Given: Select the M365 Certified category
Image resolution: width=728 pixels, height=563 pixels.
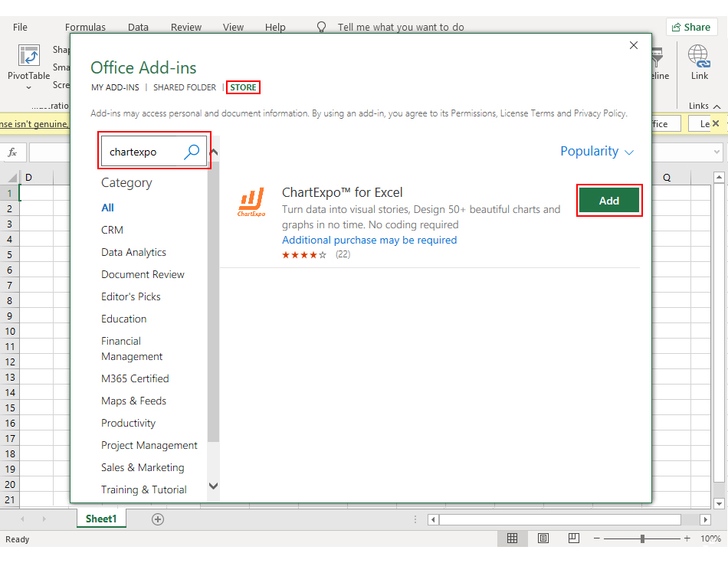Looking at the screenshot, I should [x=135, y=378].
